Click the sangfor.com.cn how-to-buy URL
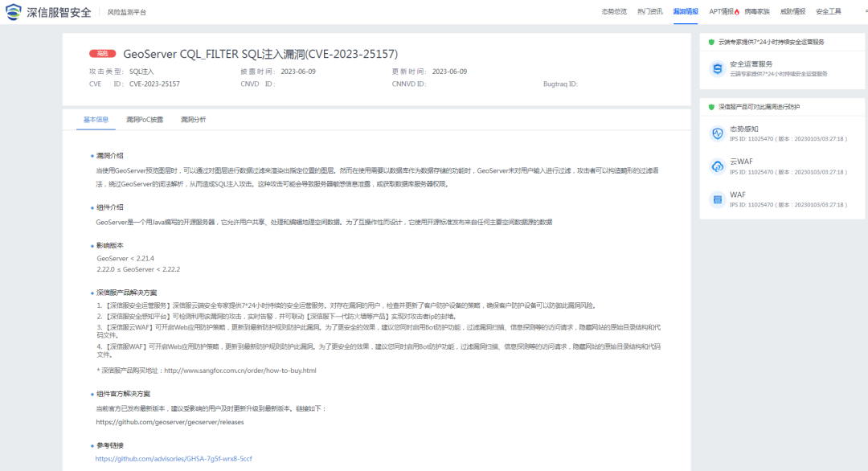The width and height of the screenshot is (868, 471). click(x=240, y=371)
